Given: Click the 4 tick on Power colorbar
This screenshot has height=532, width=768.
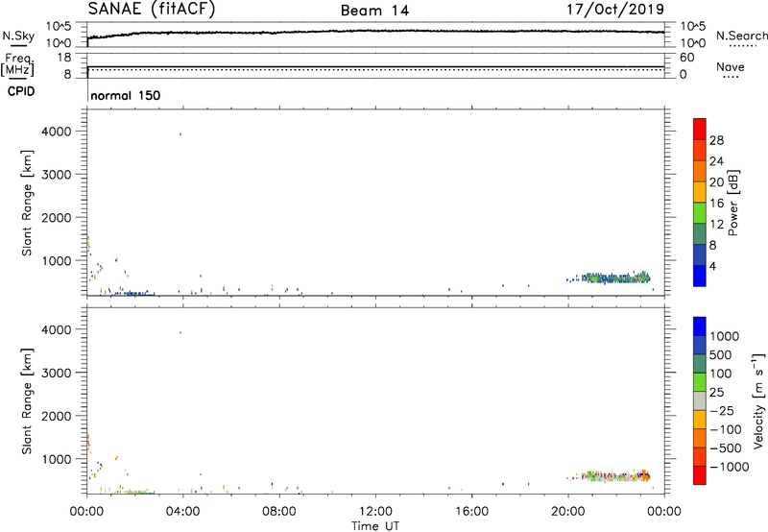Looking at the screenshot, I should click(x=713, y=266).
